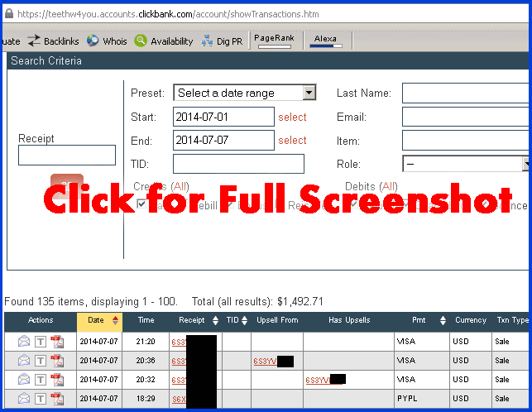Click the select link next to Start date
The image size is (532, 412).
click(x=292, y=117)
